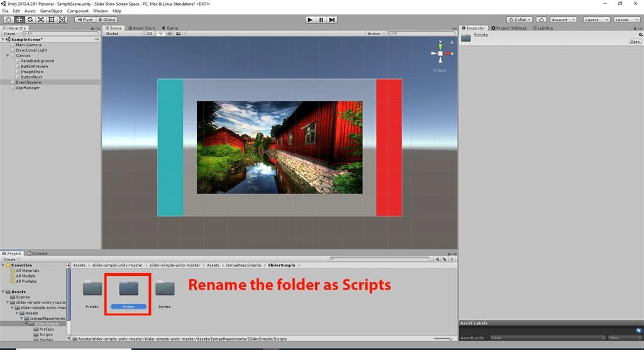Toggle 2D scene view mode
644x350 pixels.
[150, 34]
